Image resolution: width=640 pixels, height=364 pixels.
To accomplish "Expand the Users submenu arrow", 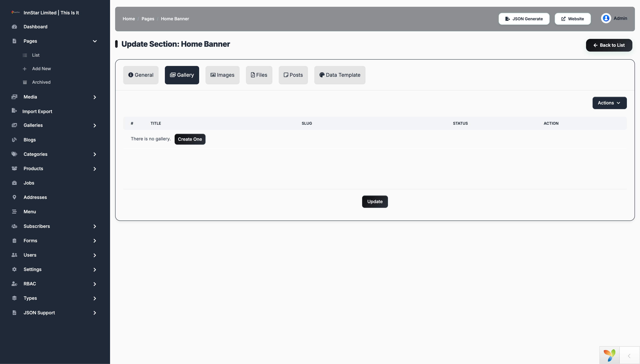I will (95, 255).
